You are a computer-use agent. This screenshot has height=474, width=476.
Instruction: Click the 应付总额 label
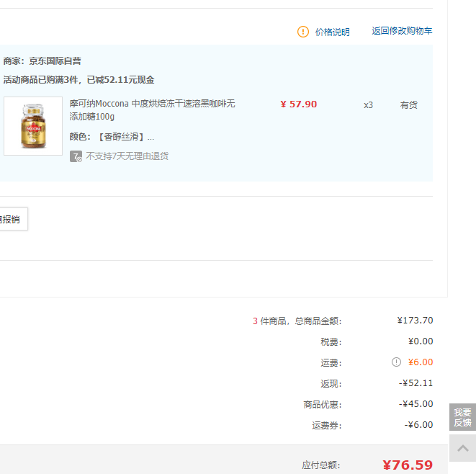click(321, 465)
